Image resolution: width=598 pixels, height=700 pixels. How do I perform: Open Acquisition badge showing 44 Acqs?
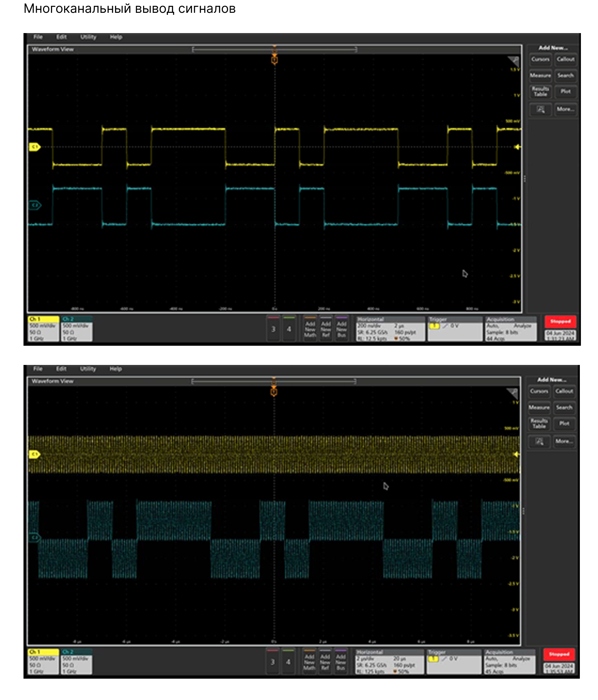point(511,329)
